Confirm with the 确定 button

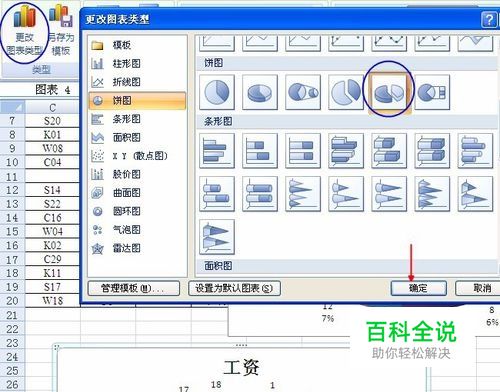[x=419, y=288]
